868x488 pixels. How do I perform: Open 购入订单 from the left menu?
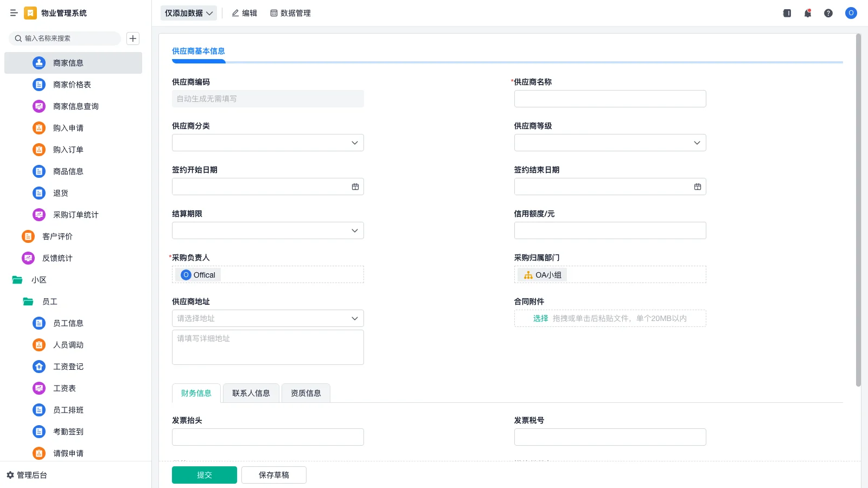click(x=68, y=150)
